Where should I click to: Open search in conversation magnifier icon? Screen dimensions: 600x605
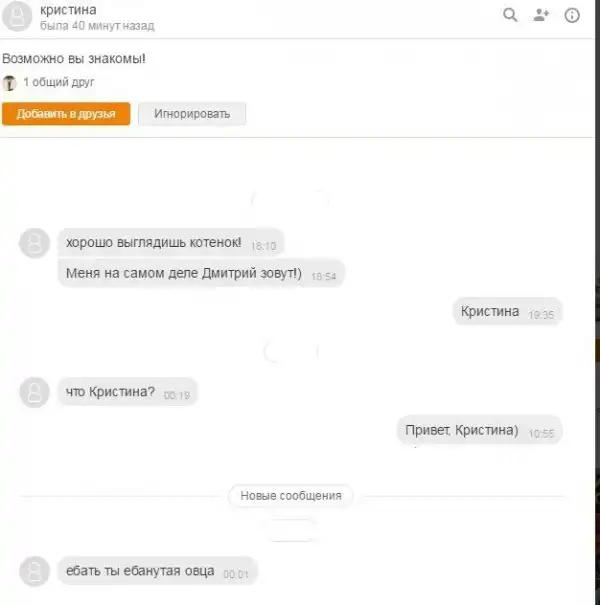coord(510,15)
